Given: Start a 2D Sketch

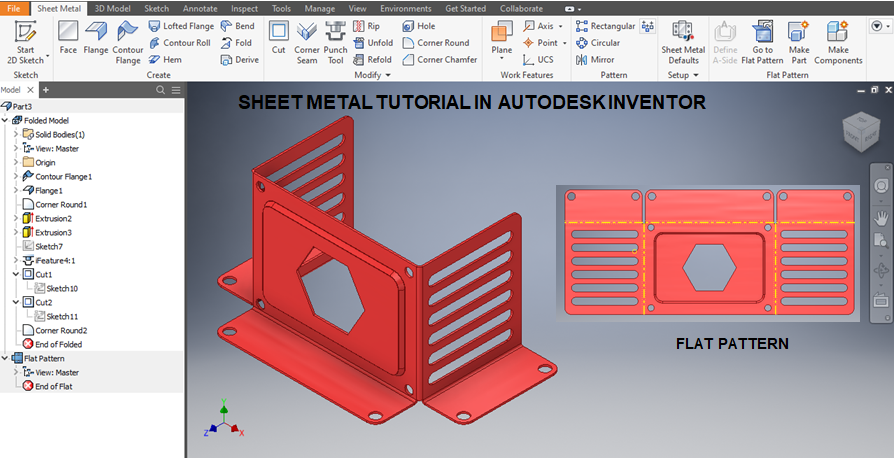Looking at the screenshot, I should (x=25, y=43).
